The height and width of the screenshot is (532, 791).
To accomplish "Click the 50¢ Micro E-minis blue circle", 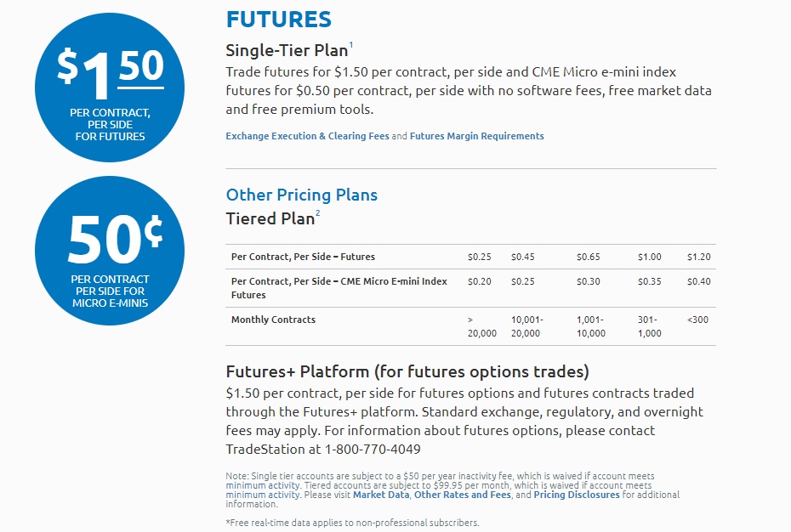I will [110, 251].
